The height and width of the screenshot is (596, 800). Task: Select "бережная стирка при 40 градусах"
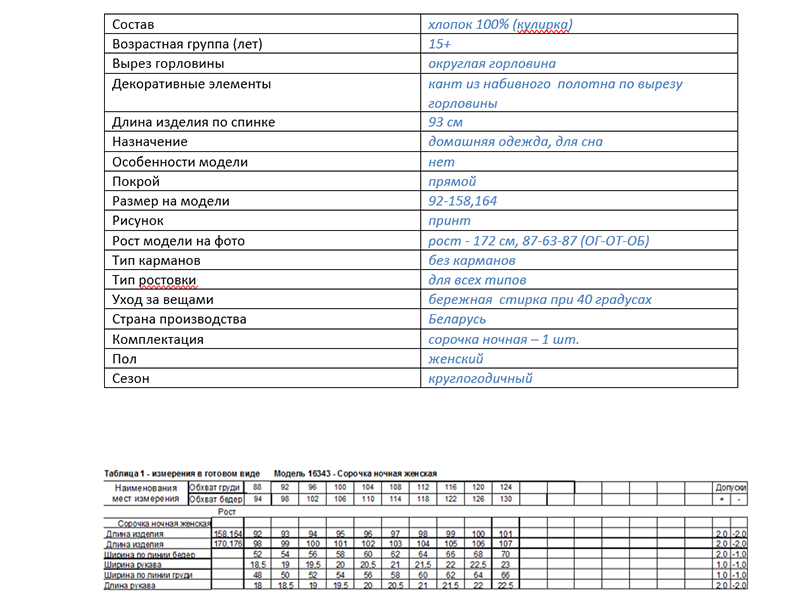[x=540, y=300]
